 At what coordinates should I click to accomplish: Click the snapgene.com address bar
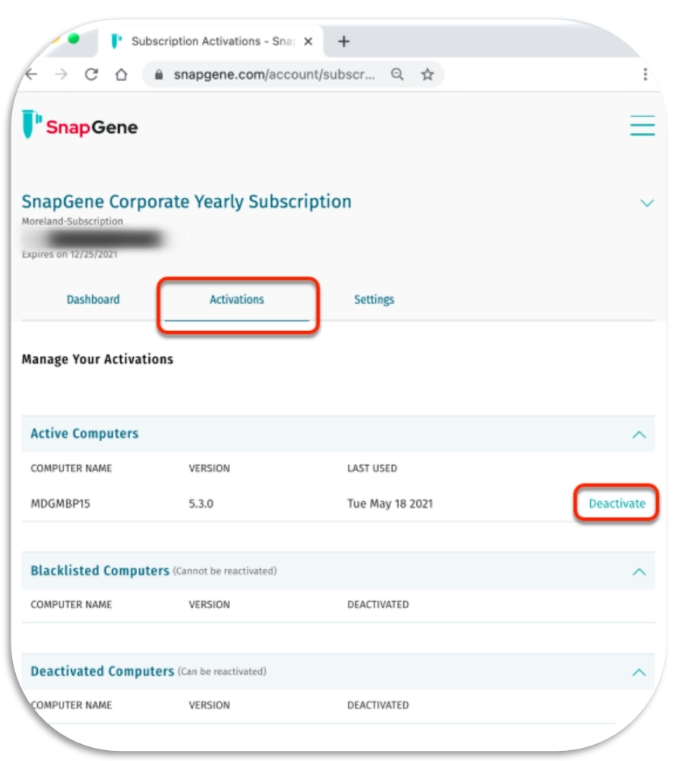274,74
